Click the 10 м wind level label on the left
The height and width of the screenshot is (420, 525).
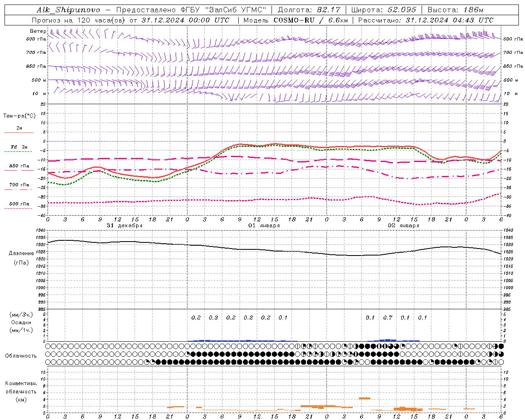[x=39, y=94]
